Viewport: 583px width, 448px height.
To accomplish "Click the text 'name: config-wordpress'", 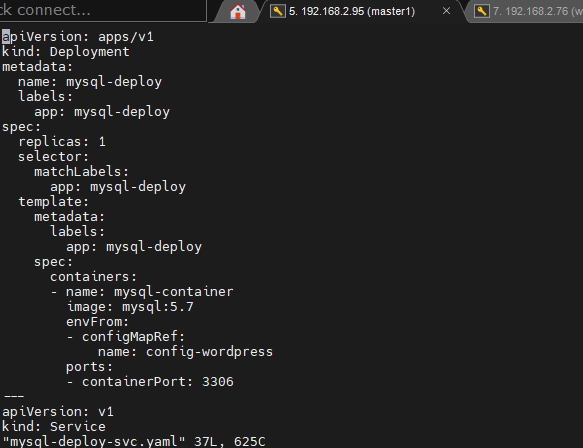I will tap(185, 352).
